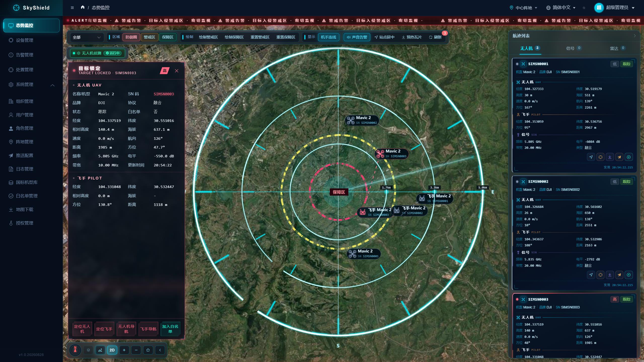644x362 pixels.
Task: Toggle the 声音告警 sound alert
Action: tap(357, 37)
